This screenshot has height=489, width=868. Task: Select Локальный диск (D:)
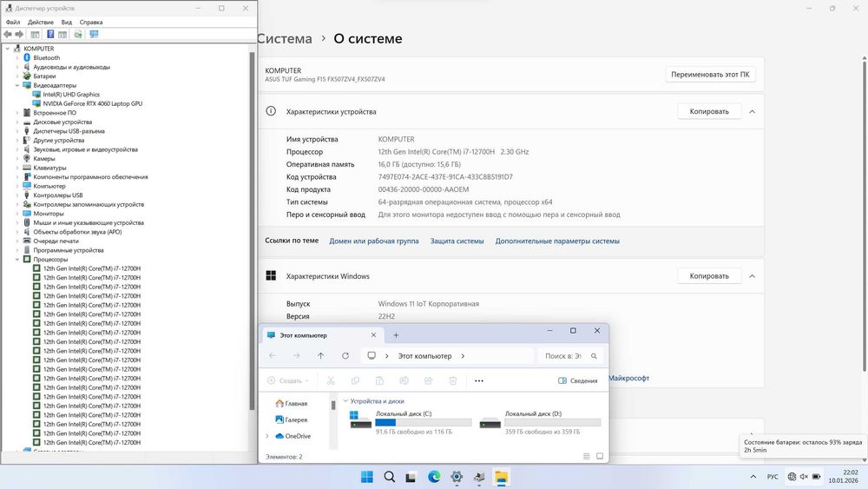pyautogui.click(x=540, y=422)
